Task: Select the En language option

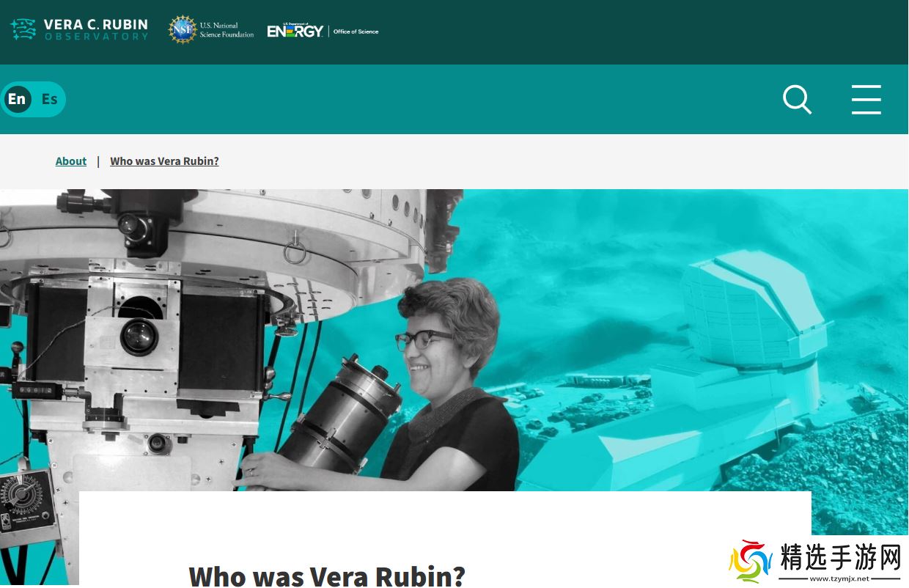Action: tap(17, 99)
